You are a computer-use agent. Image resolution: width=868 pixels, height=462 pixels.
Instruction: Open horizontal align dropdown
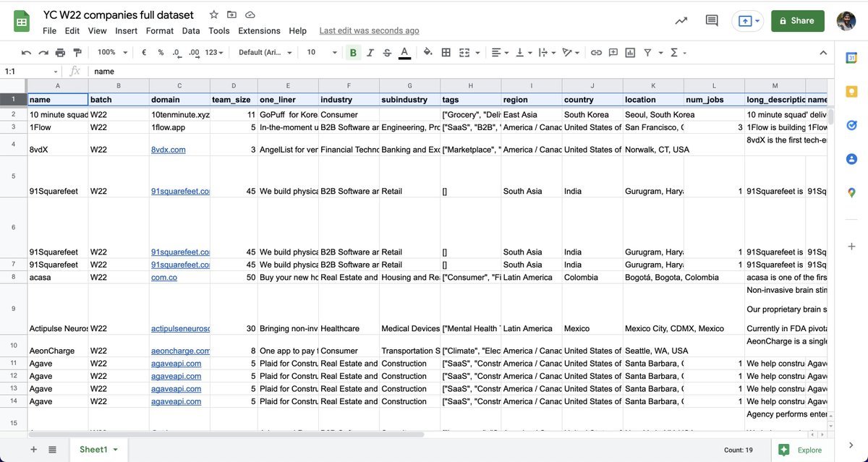pyautogui.click(x=499, y=52)
